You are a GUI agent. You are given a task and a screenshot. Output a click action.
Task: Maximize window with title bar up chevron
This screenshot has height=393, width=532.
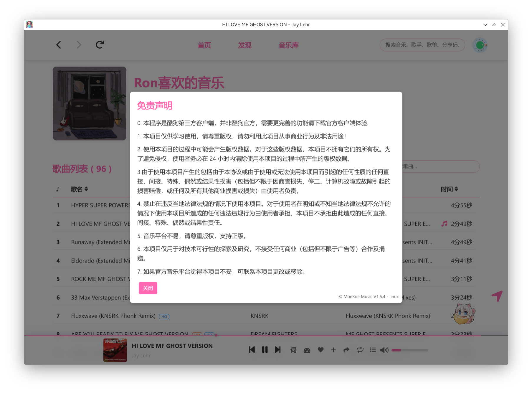pos(494,24)
